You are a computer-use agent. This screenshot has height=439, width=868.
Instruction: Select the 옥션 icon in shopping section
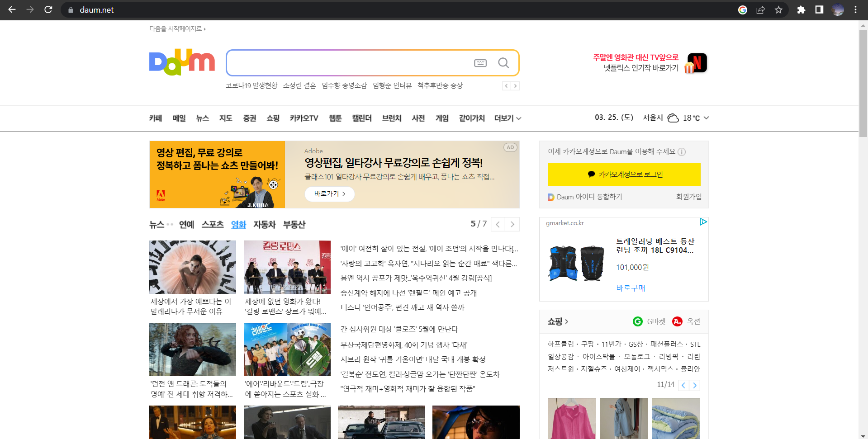pyautogui.click(x=677, y=321)
